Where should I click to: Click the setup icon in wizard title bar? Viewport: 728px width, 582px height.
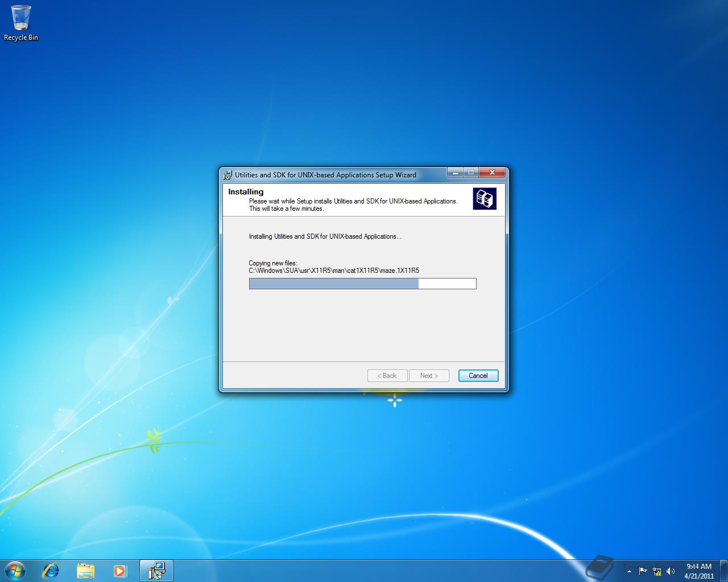click(x=227, y=175)
